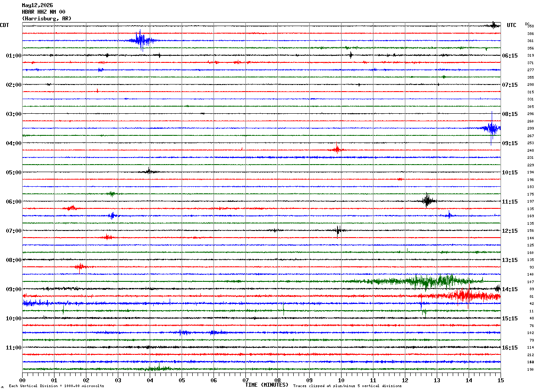Click the blue event burst near 08:15 UTC
The height and width of the screenshot is (392, 536).
[491, 128]
